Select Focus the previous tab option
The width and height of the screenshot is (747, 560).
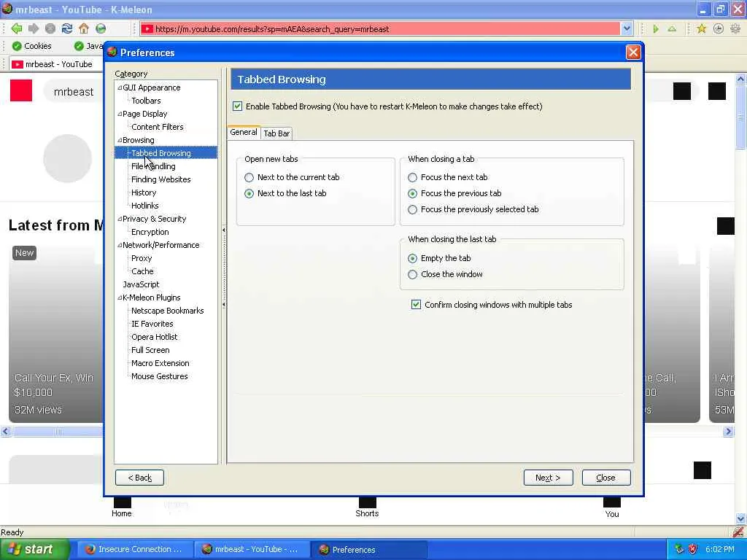(x=413, y=194)
